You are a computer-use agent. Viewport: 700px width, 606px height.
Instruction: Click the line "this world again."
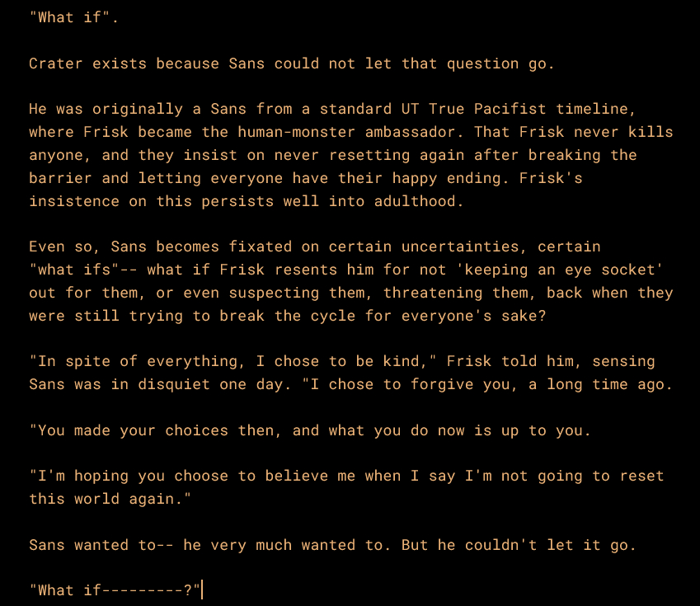coord(110,499)
